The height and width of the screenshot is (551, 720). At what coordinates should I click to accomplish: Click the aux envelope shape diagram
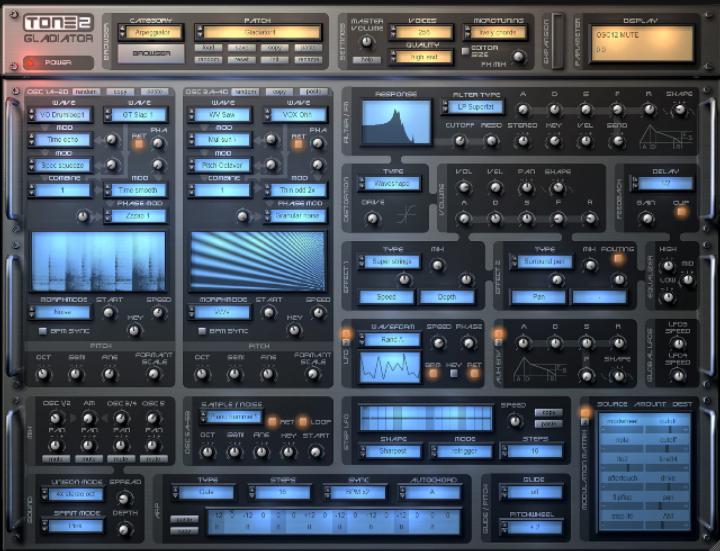tap(540, 370)
